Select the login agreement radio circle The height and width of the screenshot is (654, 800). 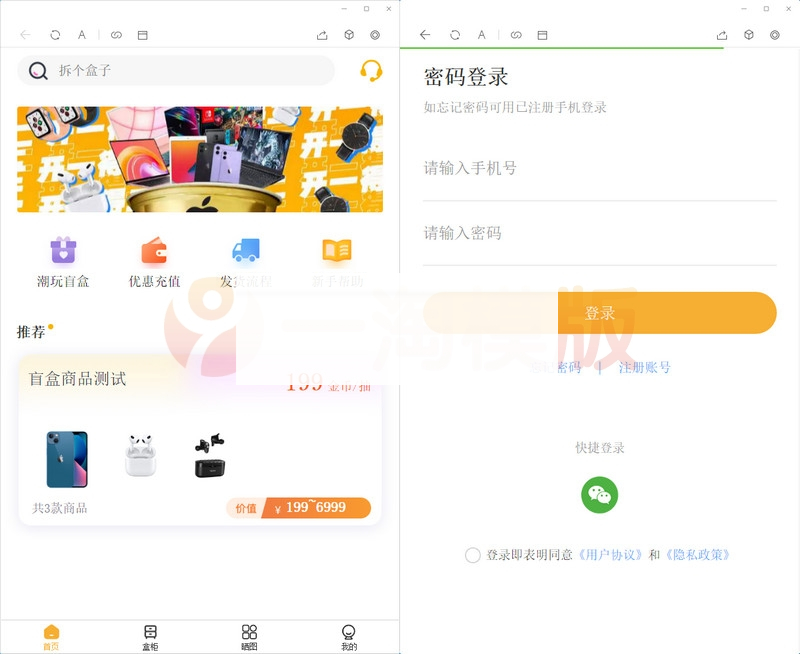click(x=471, y=555)
